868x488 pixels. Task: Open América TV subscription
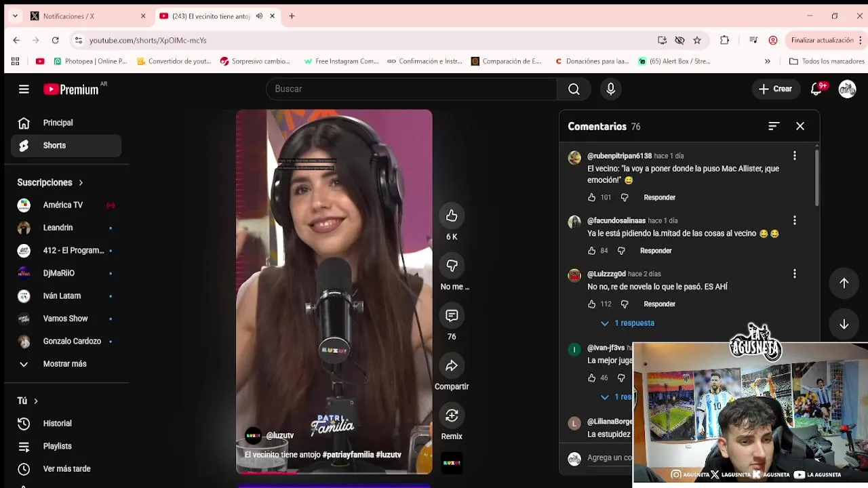(66, 205)
